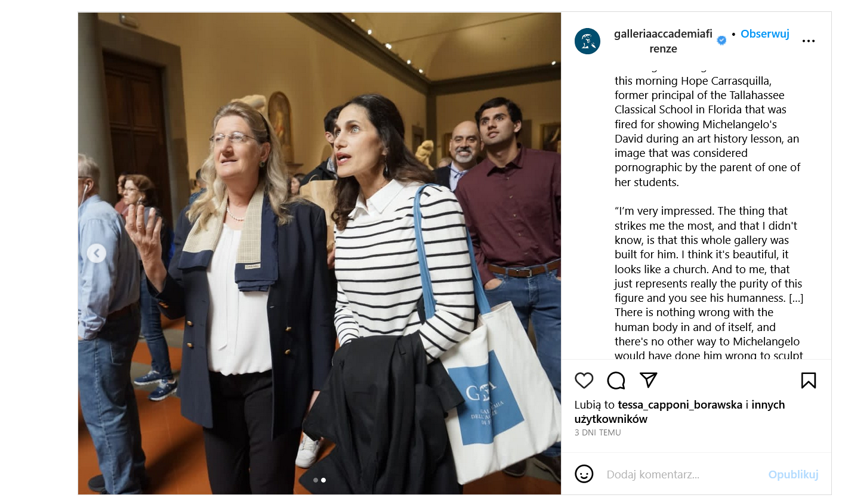Open galleriaaccademiafirenze username link

pyautogui.click(x=663, y=41)
